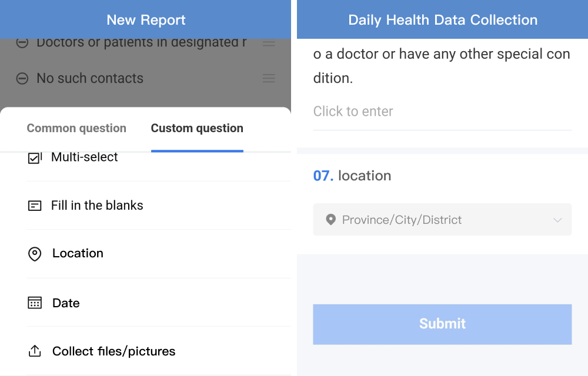Click the minus icon beside 'Doctors or patients' option
Image resolution: width=588 pixels, height=376 pixels.
coord(22,43)
